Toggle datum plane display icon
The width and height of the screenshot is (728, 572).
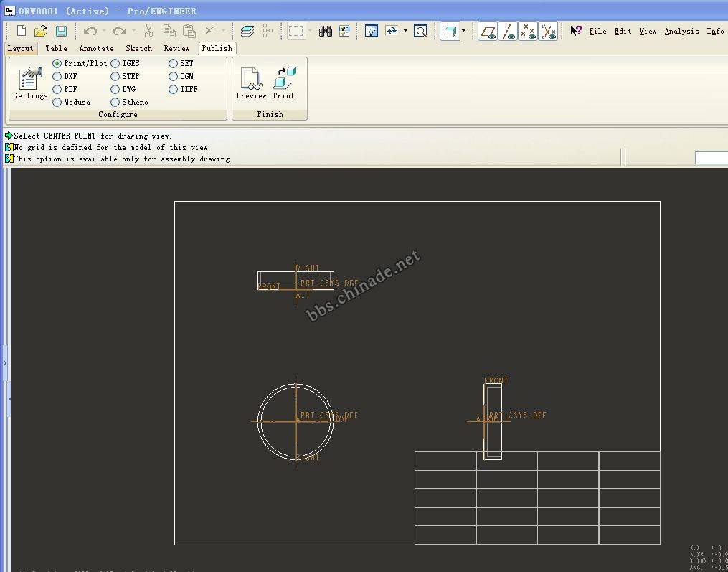tap(488, 31)
